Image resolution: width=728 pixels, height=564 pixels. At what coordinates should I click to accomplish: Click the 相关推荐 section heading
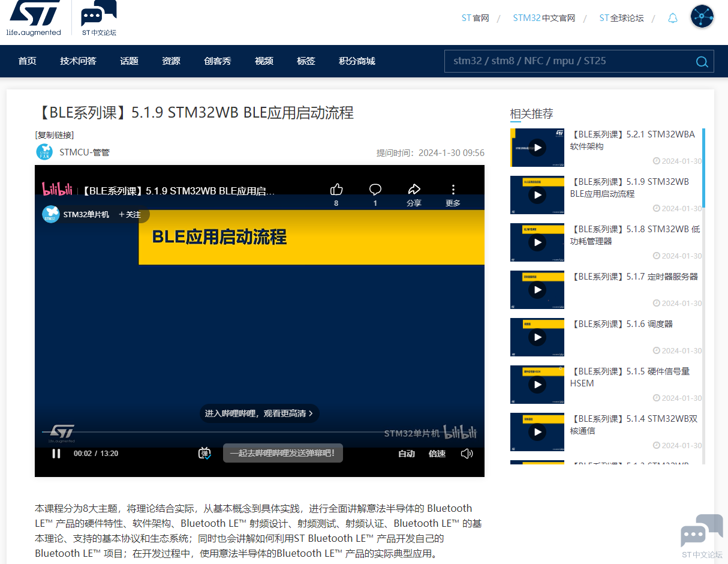click(531, 114)
